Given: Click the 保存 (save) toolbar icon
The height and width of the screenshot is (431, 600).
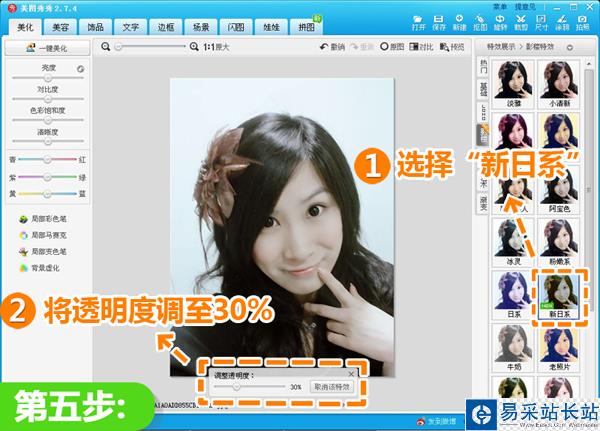Looking at the screenshot, I should click(x=439, y=23).
